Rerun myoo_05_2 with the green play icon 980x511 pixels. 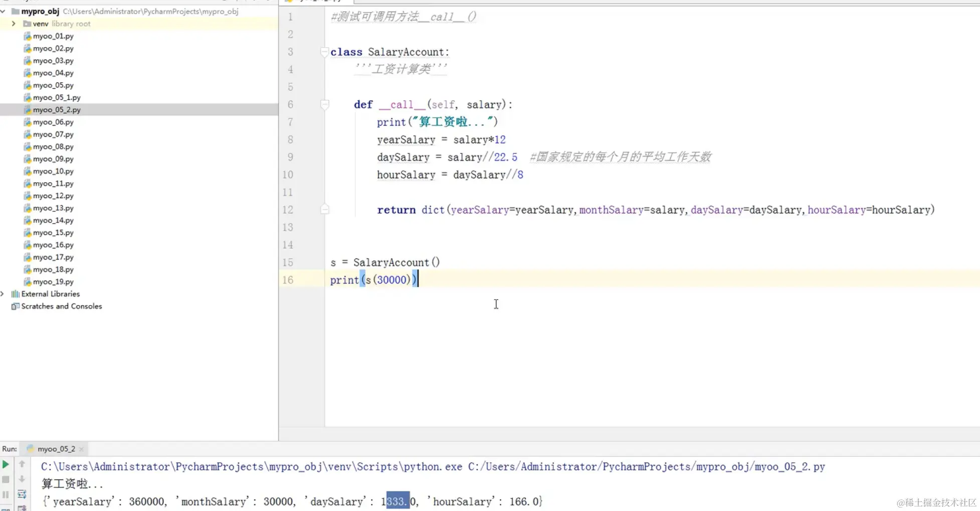6,464
